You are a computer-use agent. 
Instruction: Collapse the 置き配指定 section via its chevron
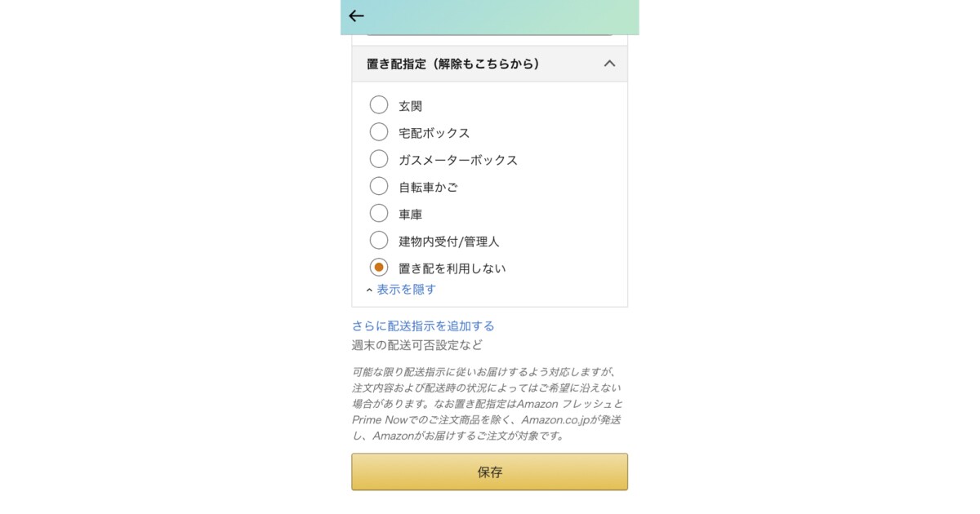click(609, 63)
